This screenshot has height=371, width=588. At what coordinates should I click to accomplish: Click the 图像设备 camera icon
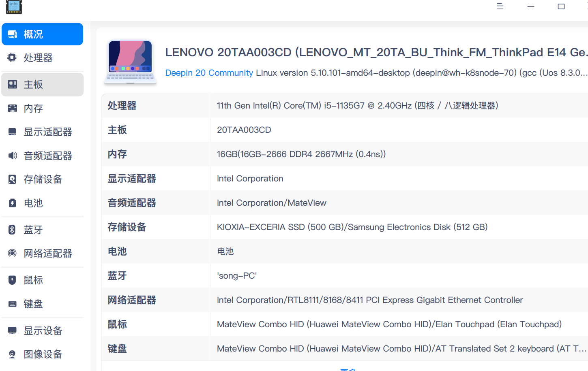(x=13, y=354)
